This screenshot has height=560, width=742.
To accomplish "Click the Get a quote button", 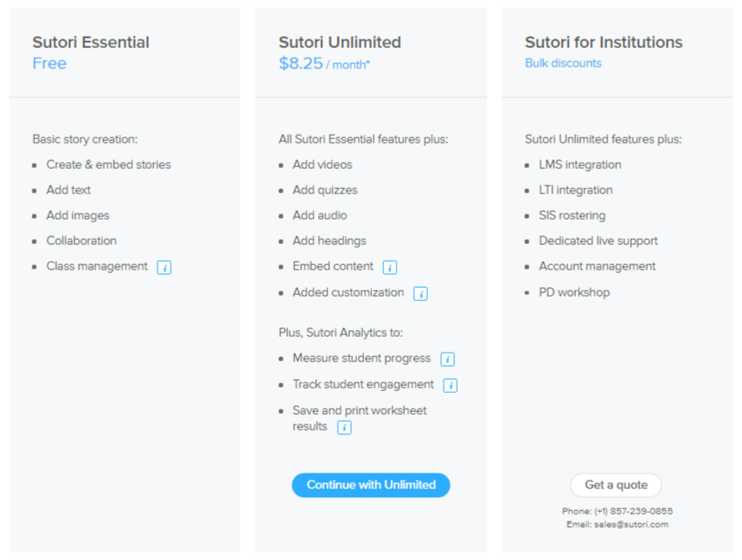I will point(616,485).
